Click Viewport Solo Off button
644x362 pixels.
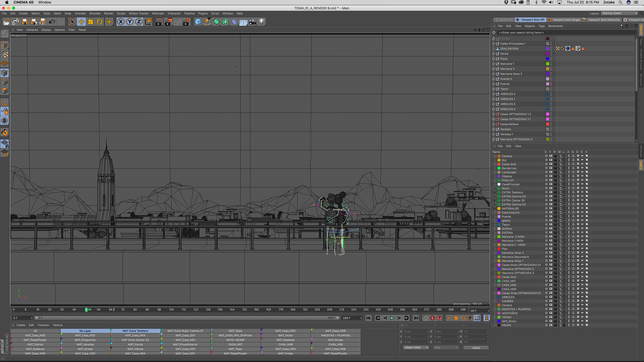(531, 20)
